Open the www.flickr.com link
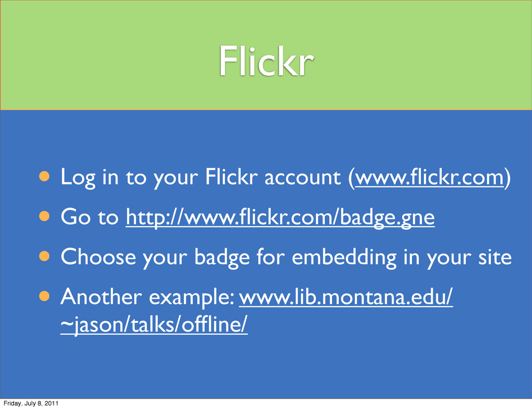Image resolution: width=532 pixels, height=409 pixels. (429, 177)
